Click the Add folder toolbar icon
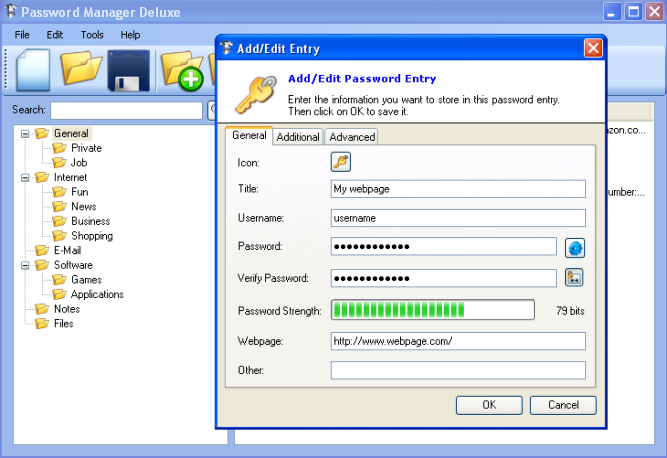This screenshot has width=667, height=458. (182, 72)
